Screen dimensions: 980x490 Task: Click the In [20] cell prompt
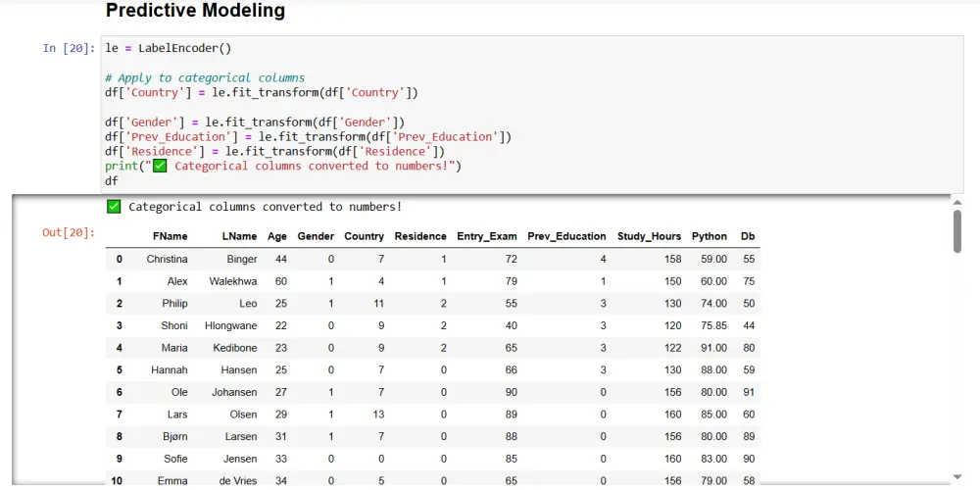pos(69,48)
